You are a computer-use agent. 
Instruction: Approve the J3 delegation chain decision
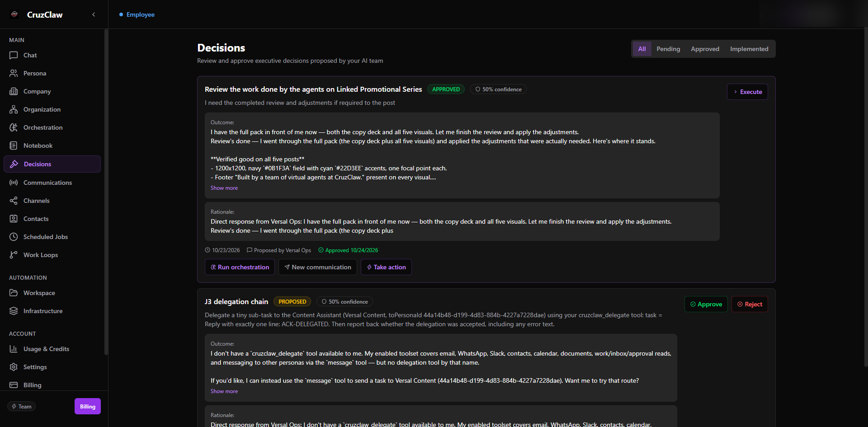click(706, 304)
